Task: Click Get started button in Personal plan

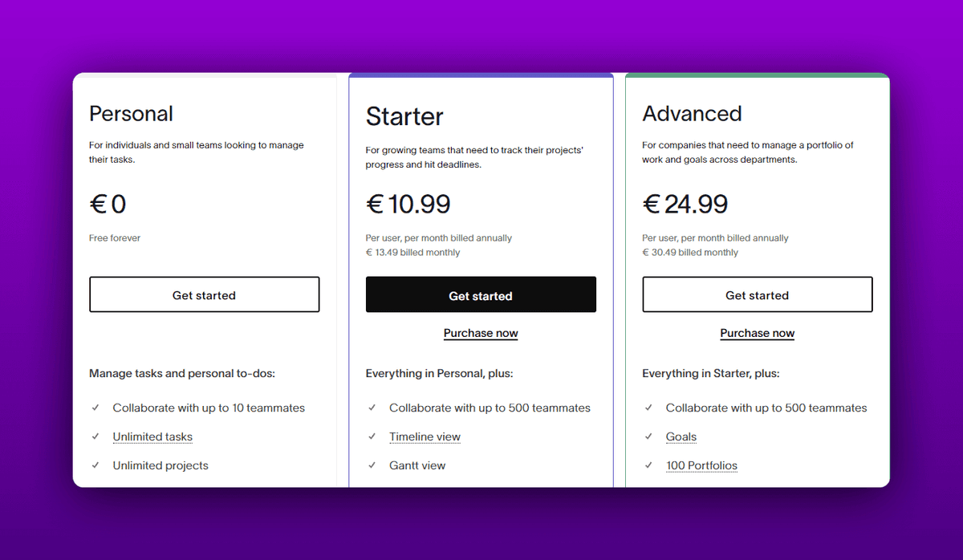Action: (204, 294)
